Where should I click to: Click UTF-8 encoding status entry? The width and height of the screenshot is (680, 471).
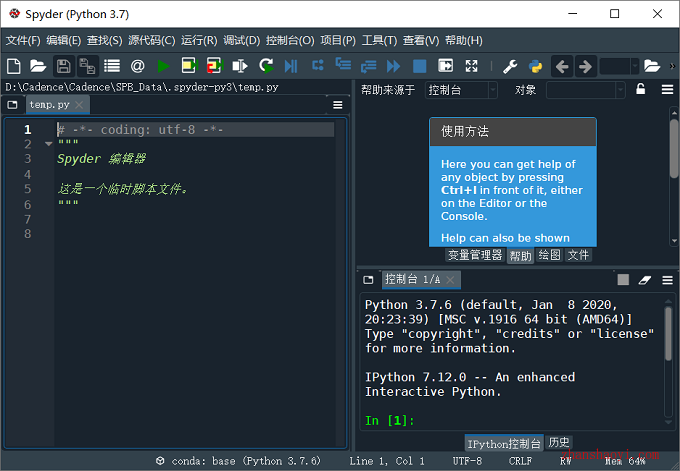click(467, 461)
